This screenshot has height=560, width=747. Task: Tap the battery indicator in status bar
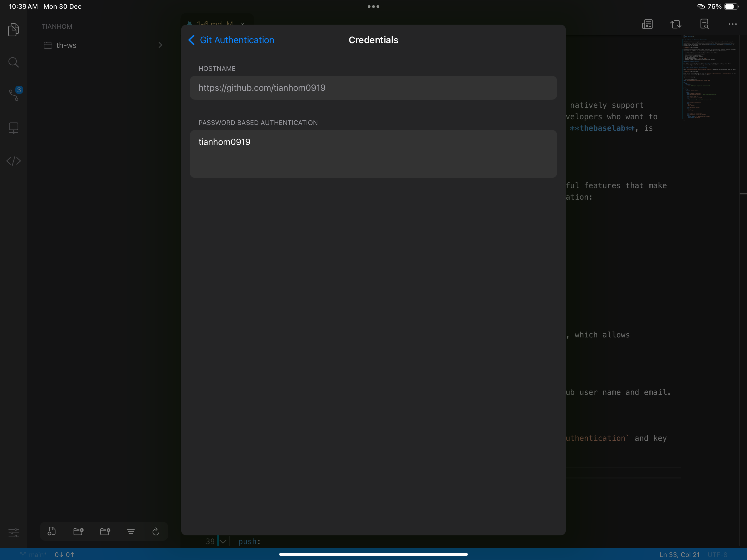(x=731, y=6)
